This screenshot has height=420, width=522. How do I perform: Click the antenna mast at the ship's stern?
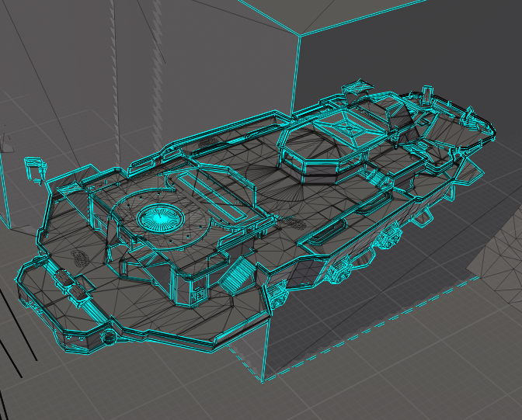click(426, 93)
